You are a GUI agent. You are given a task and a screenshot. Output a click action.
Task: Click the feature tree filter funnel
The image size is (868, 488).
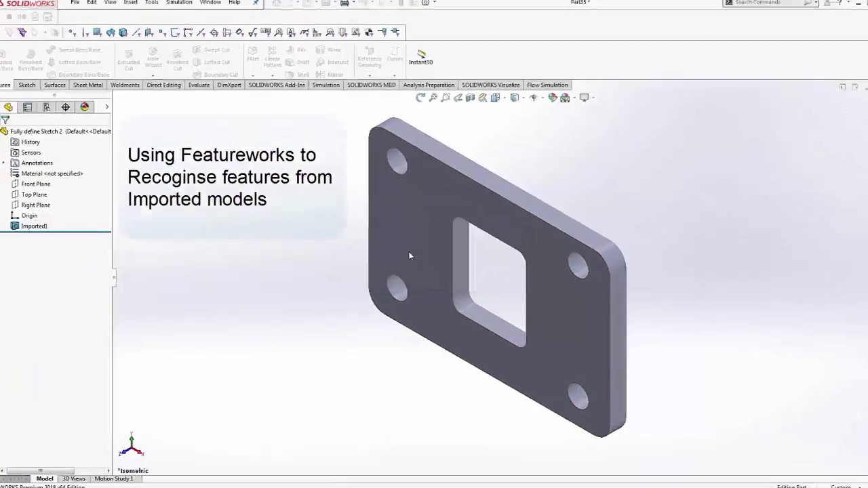coord(5,120)
